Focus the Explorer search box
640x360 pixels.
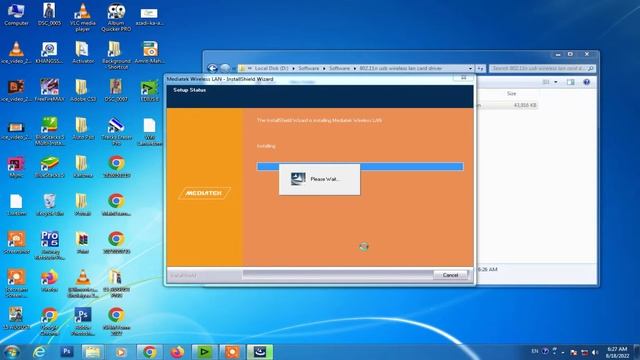(x=542, y=68)
